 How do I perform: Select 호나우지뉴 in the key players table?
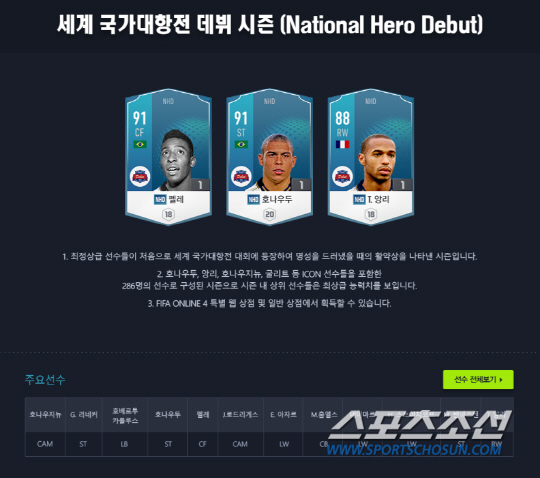point(45,415)
